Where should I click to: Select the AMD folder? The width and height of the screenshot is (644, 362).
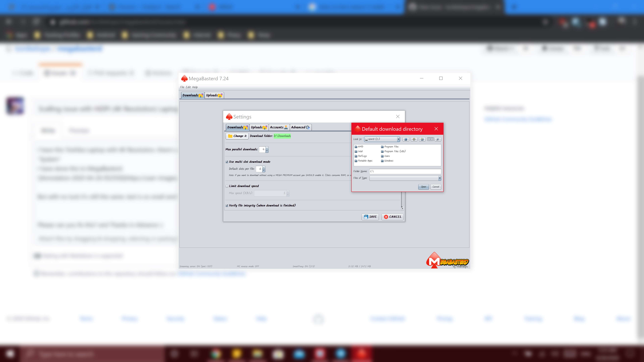[359, 147]
